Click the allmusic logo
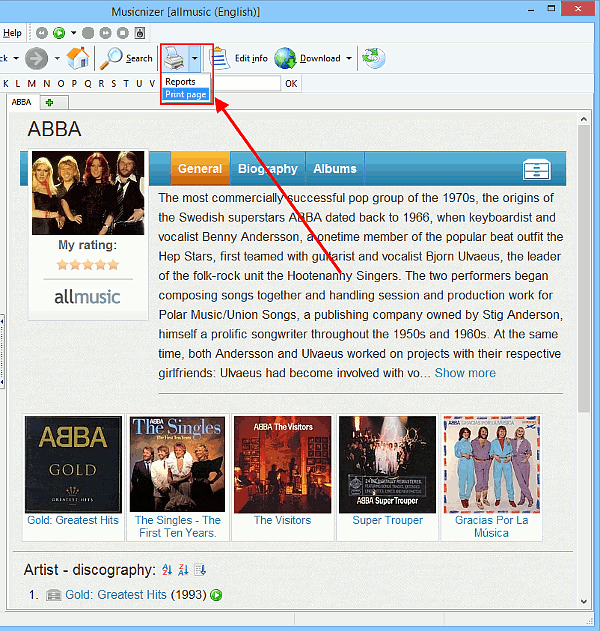 [87, 297]
